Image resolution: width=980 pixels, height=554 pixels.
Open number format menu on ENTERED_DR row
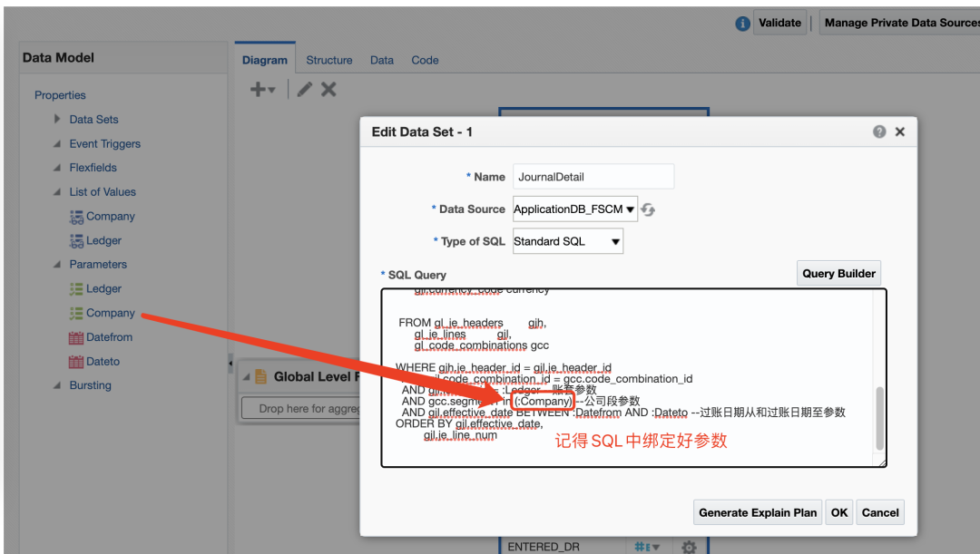(x=647, y=547)
